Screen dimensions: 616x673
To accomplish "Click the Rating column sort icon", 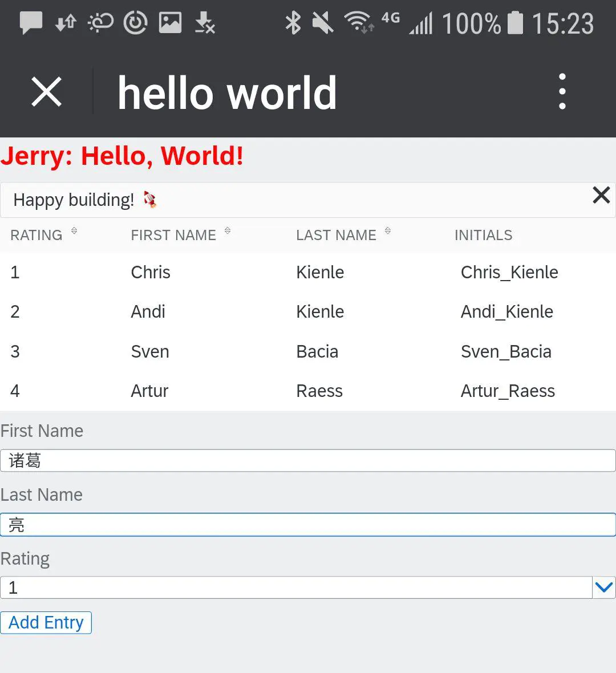I will (x=74, y=231).
